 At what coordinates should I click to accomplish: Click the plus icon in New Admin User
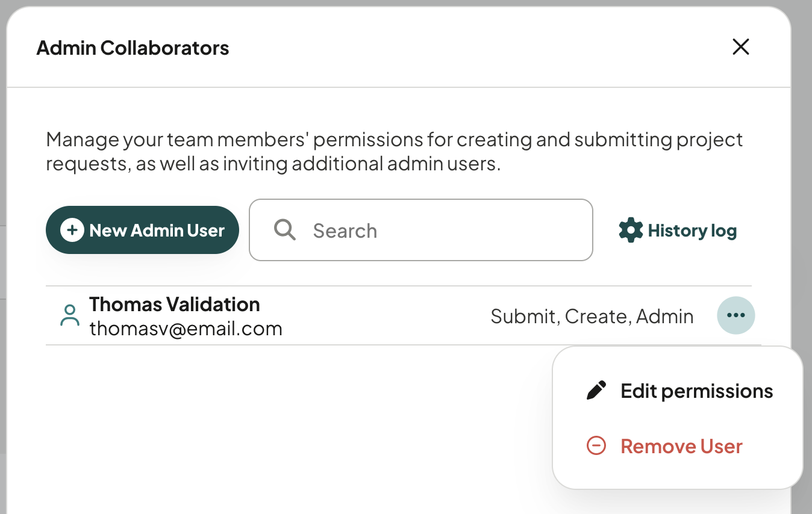click(x=72, y=230)
